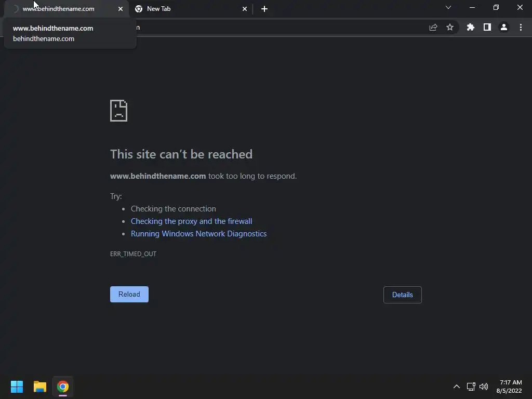
Task: Bookmark this tab with the star icon
Action: pyautogui.click(x=450, y=27)
